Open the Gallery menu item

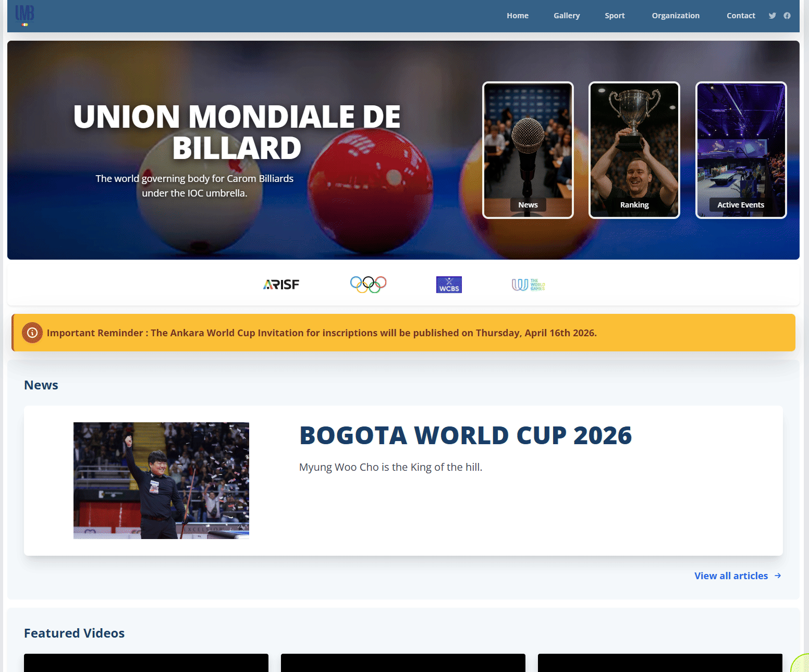566,16
